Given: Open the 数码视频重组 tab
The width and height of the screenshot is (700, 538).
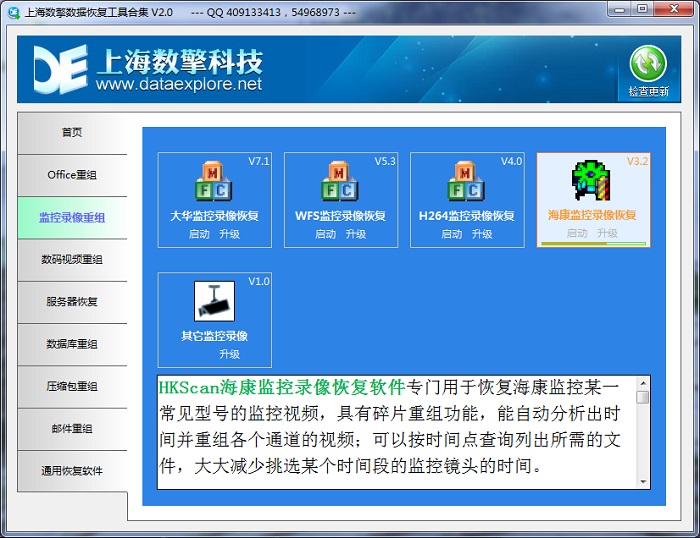Looking at the screenshot, I should click(72, 260).
